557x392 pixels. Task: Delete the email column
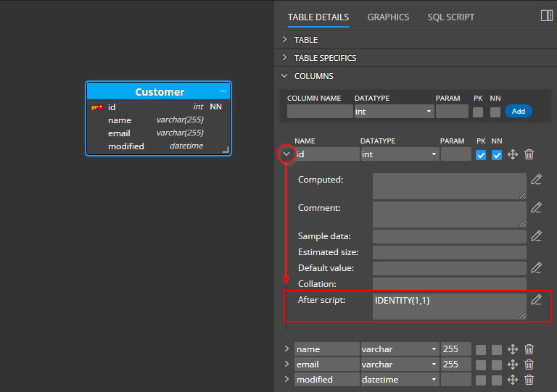point(529,364)
